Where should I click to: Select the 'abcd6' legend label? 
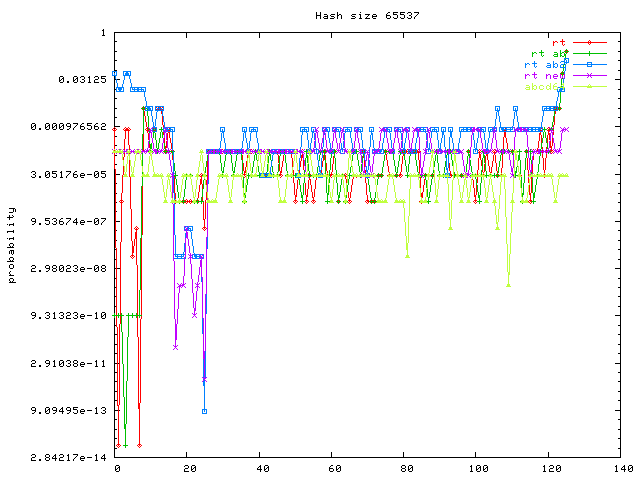click(546, 87)
